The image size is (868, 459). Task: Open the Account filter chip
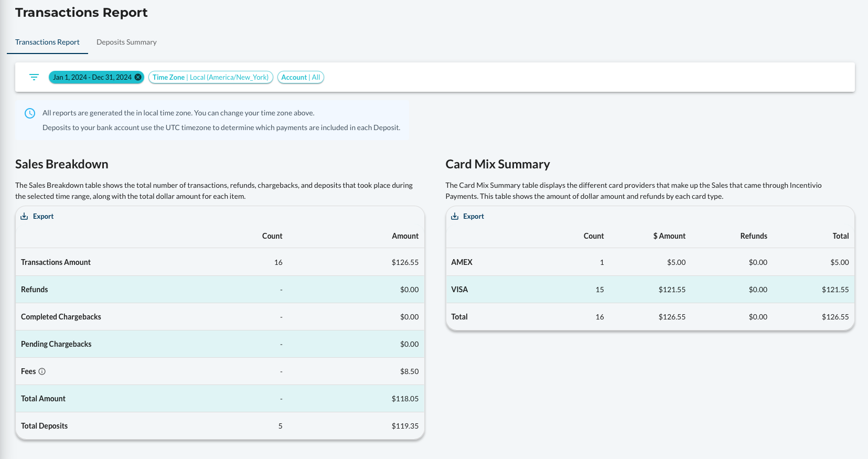click(x=301, y=77)
